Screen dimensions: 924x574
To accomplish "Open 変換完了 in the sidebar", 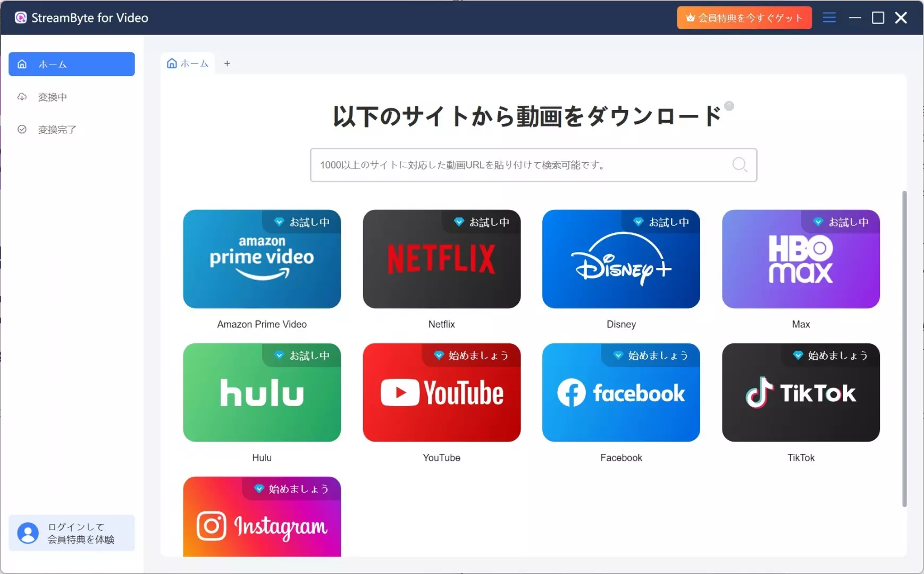I will 72,129.
